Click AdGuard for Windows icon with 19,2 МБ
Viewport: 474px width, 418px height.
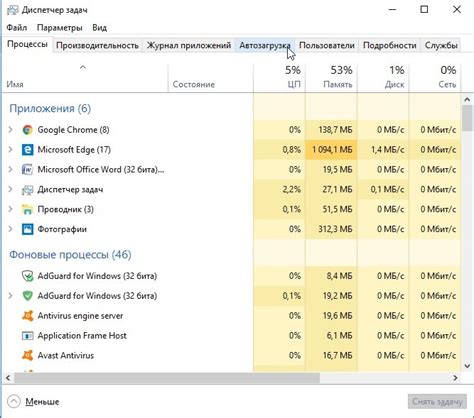click(27, 296)
